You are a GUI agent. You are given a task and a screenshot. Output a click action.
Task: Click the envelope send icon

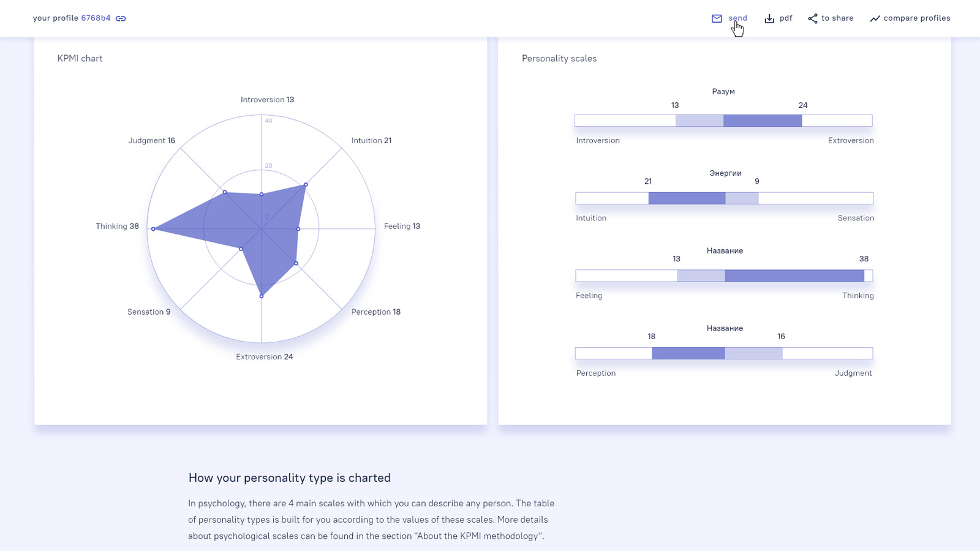click(717, 18)
